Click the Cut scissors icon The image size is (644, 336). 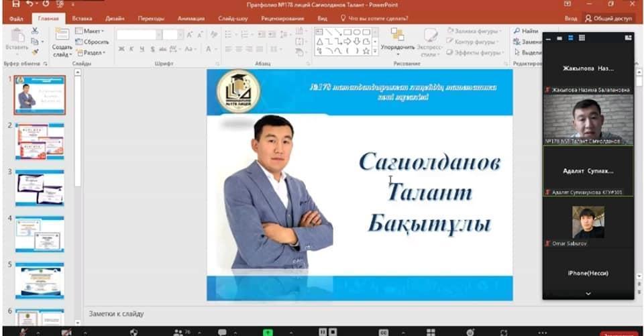[x=35, y=31]
